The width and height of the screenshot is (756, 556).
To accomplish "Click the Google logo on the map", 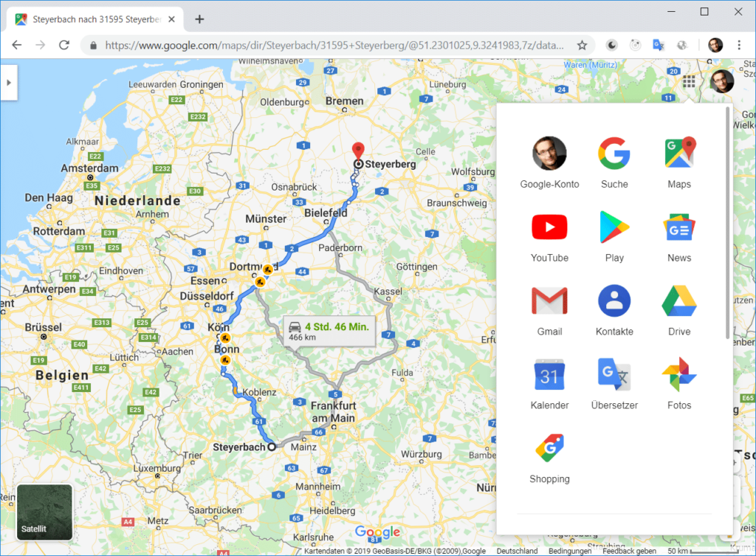I will (377, 532).
